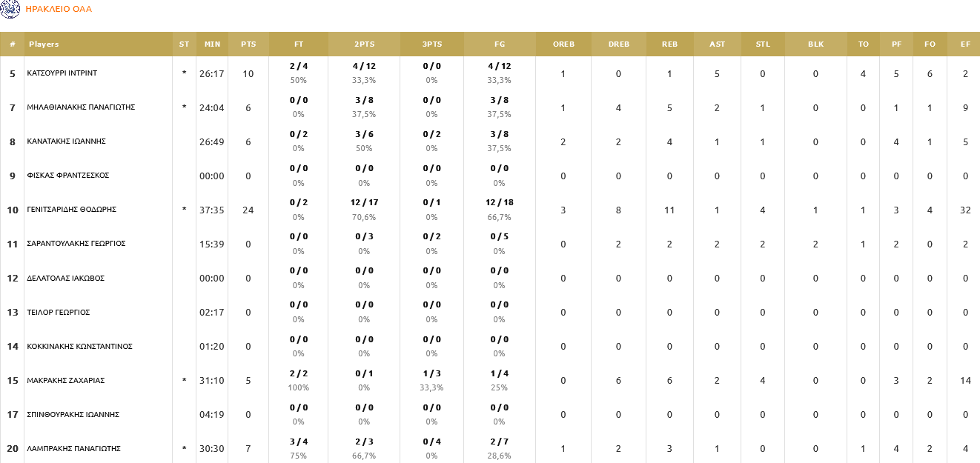Click the ST starter column header
This screenshot has height=463, width=980.
click(x=184, y=44)
